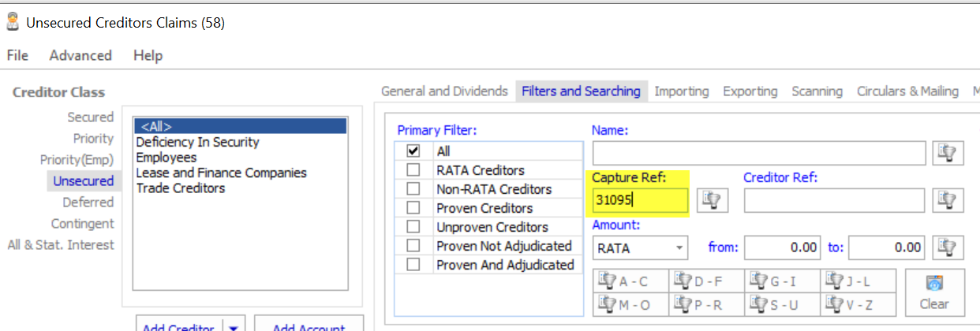
Task: Open the RATA amount type dropdown
Action: click(x=679, y=248)
